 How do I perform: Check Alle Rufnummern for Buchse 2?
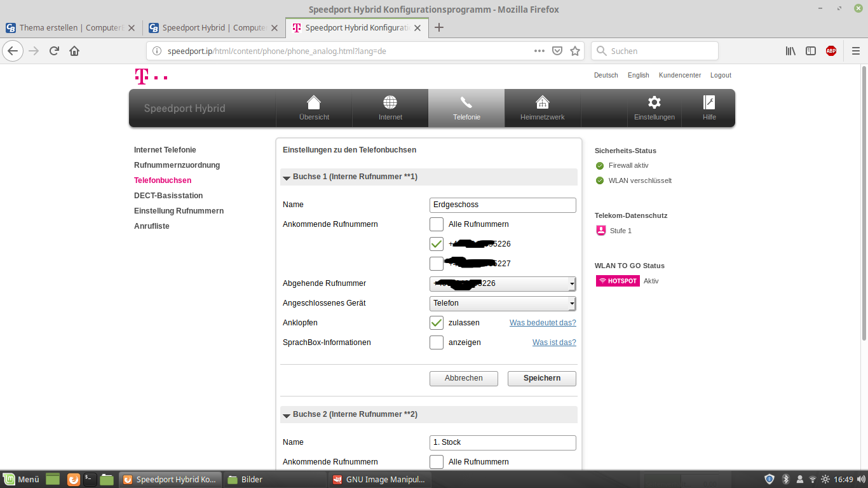coord(437,462)
